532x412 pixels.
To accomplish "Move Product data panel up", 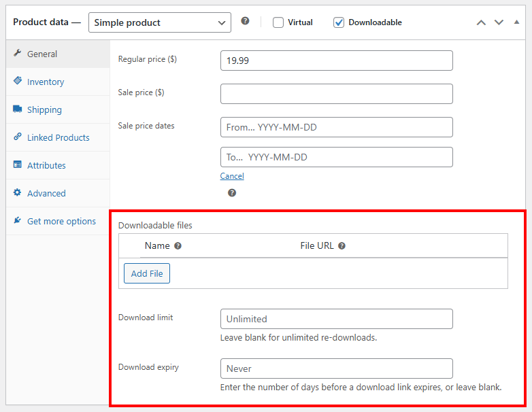I will [x=481, y=22].
